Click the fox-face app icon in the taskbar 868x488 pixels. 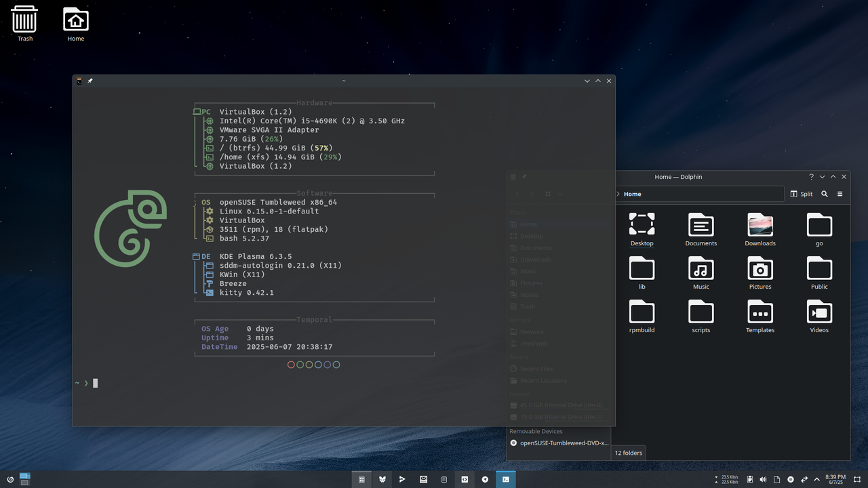click(x=382, y=479)
